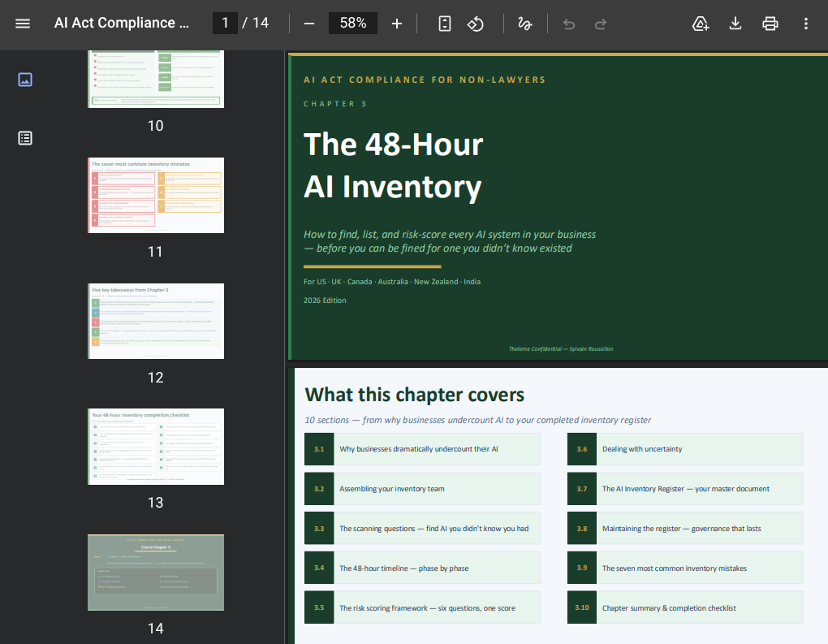Open page 13 thumbnail completion checklist

[x=156, y=447]
